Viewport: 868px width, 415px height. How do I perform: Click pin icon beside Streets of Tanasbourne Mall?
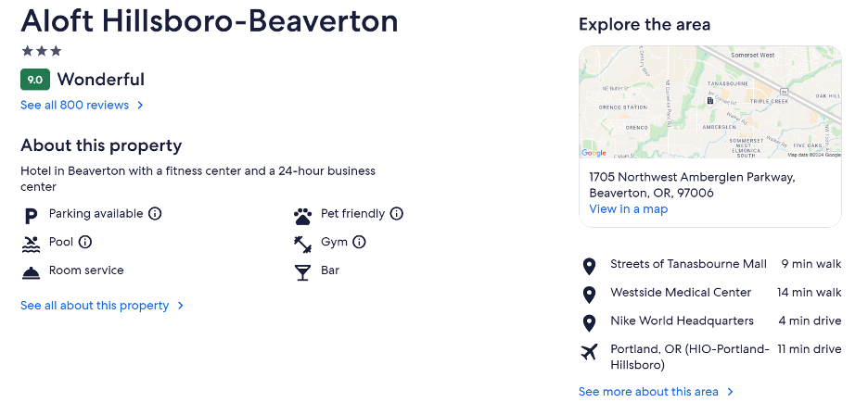click(x=590, y=266)
